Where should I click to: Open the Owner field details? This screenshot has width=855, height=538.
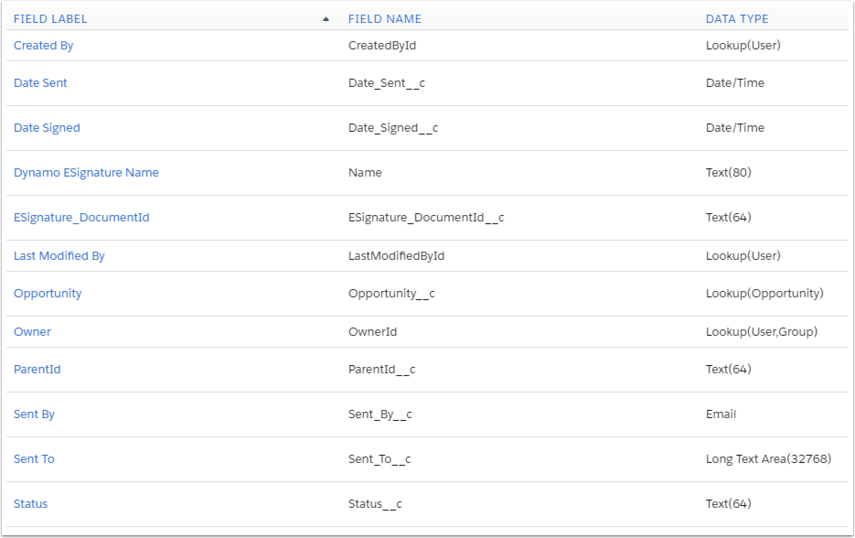pyautogui.click(x=32, y=332)
